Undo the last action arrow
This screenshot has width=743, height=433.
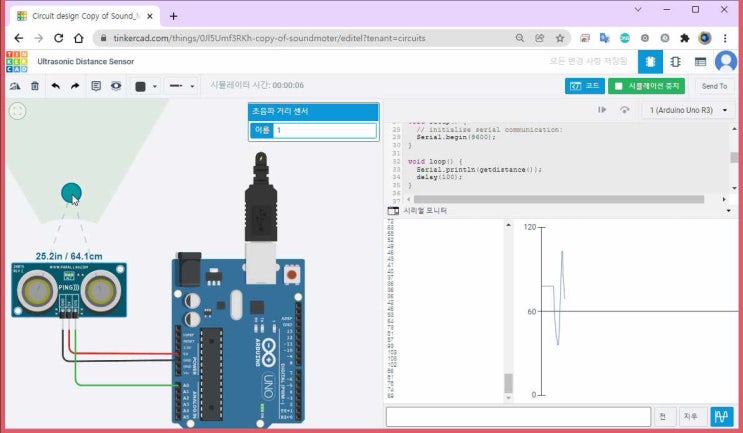pyautogui.click(x=55, y=86)
